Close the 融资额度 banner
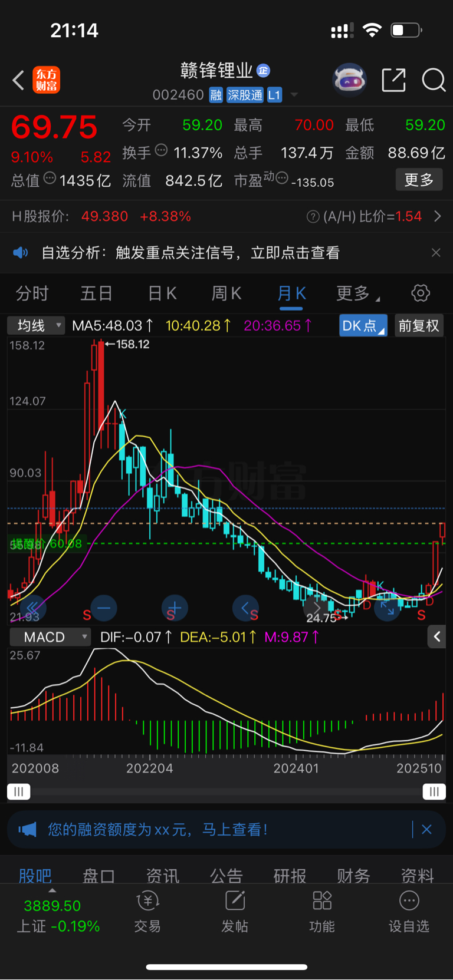453x980 pixels. (426, 829)
